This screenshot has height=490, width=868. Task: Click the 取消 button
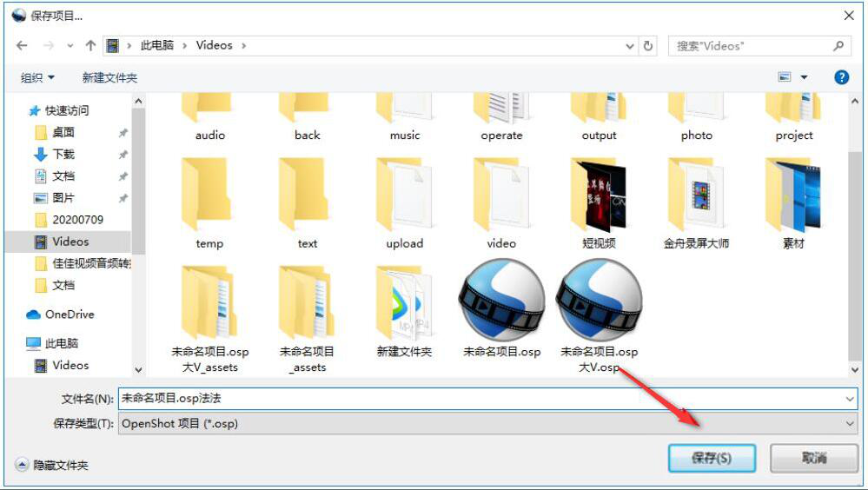click(x=814, y=458)
